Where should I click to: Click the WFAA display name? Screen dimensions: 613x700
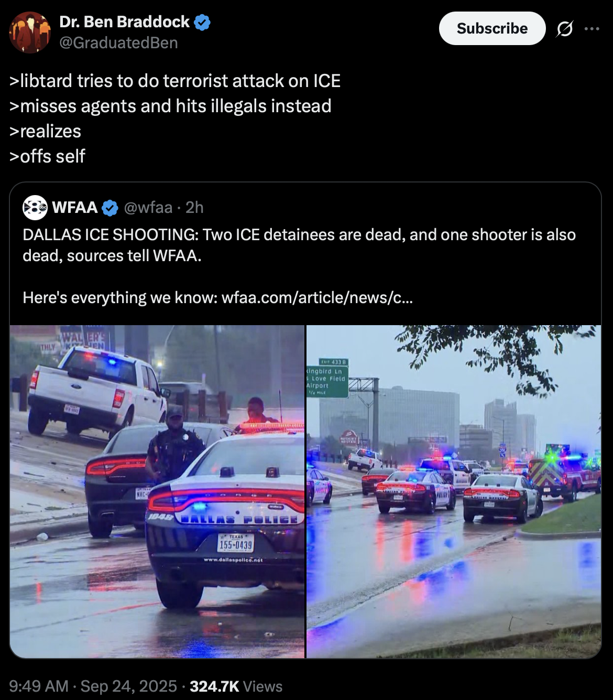coord(75,208)
